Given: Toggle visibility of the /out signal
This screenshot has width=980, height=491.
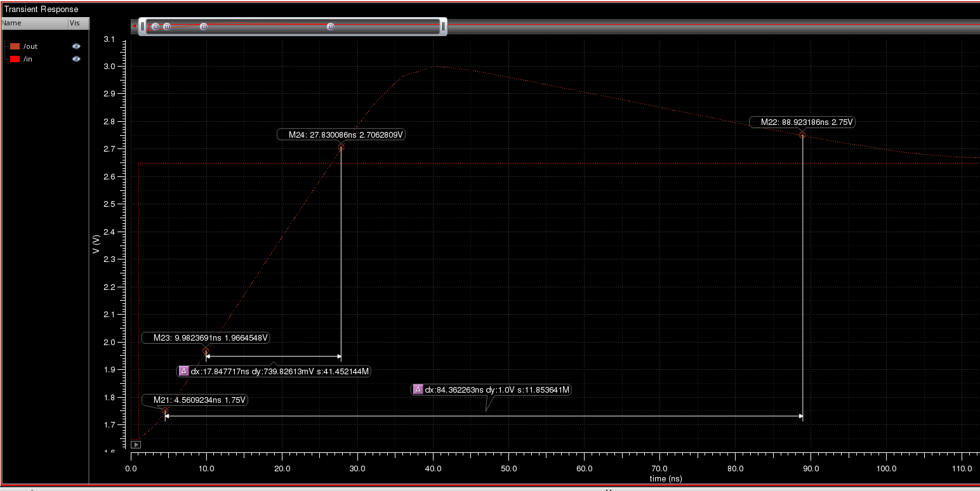Looking at the screenshot, I should [x=76, y=46].
